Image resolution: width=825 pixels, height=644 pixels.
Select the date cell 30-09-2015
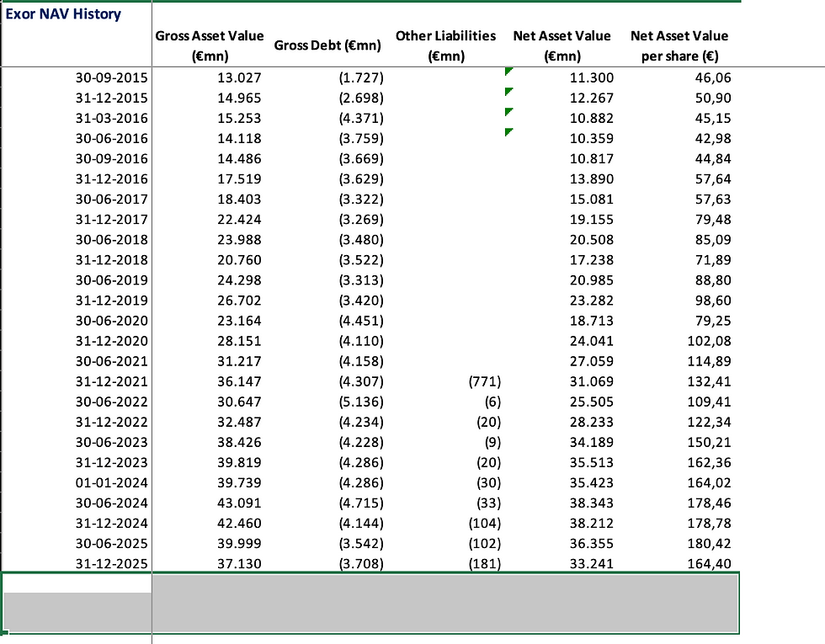click(111, 77)
